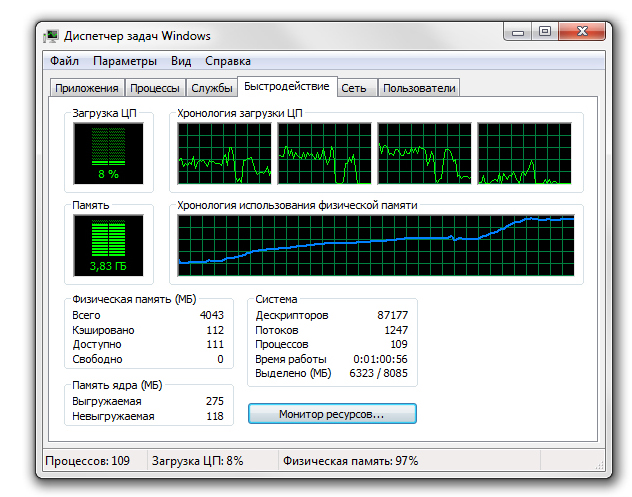
Task: Open the Параметры menu
Action: tap(125, 61)
